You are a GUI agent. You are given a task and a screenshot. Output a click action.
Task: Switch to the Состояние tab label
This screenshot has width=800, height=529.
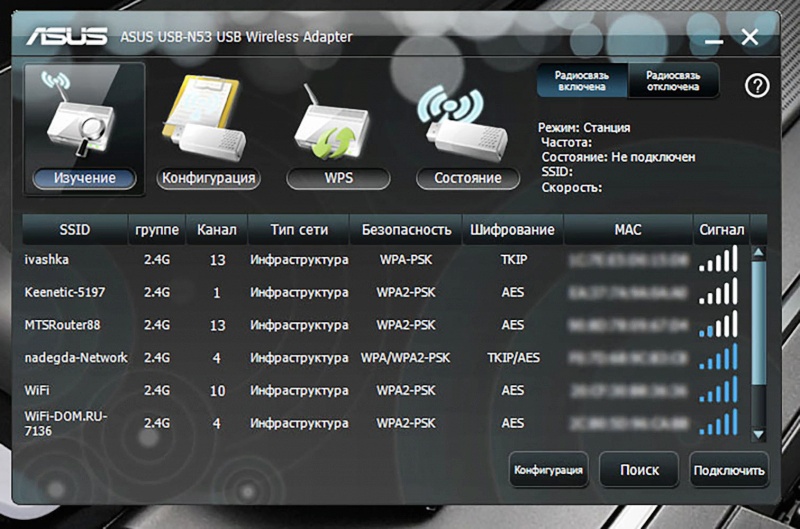click(467, 178)
